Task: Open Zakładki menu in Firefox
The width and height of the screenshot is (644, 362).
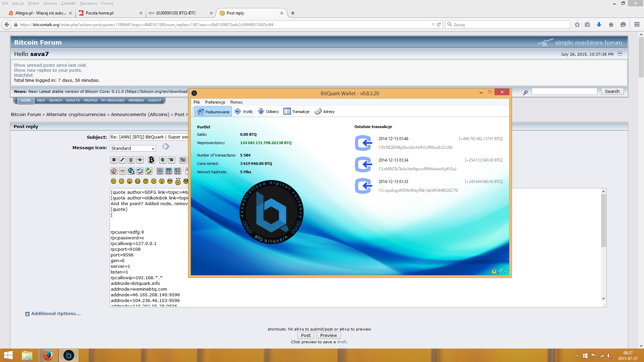Action: click(68, 3)
